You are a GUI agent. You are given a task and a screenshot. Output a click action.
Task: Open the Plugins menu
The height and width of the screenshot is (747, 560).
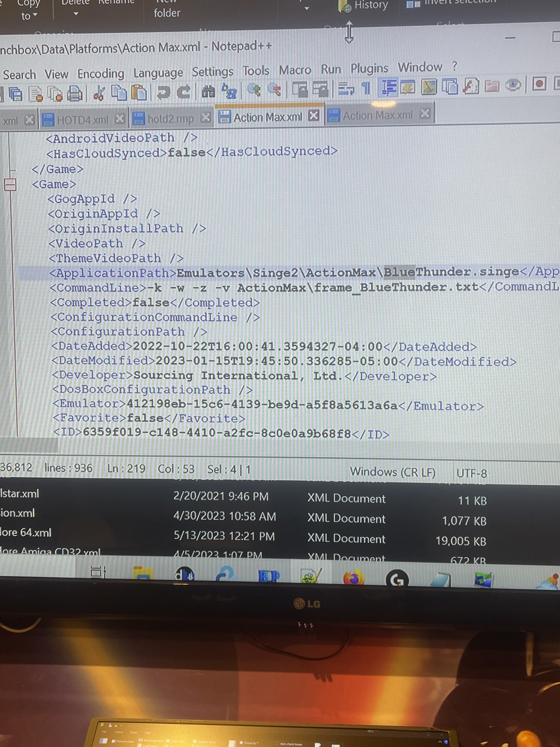click(369, 68)
